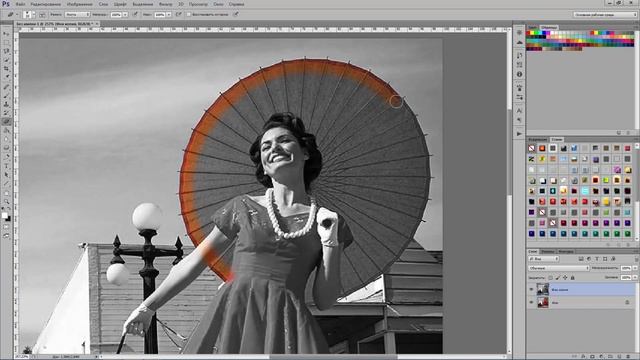
Task: Click Delete layer trash icon
Action: (x=628, y=356)
